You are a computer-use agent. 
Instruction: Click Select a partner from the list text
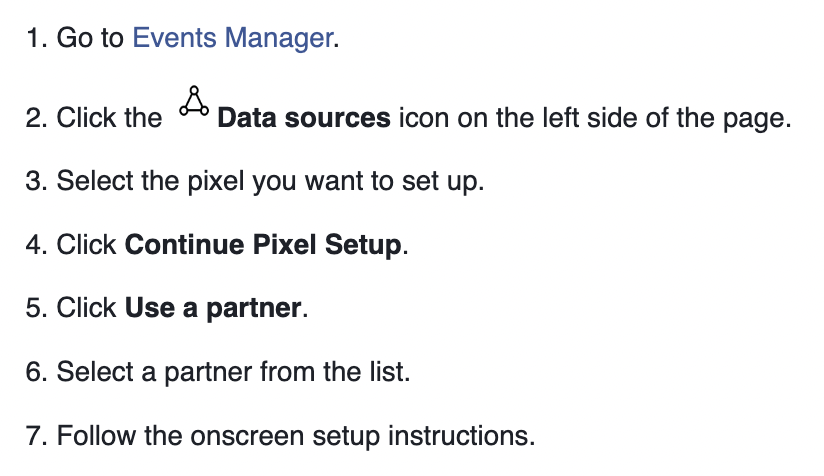coord(233,372)
